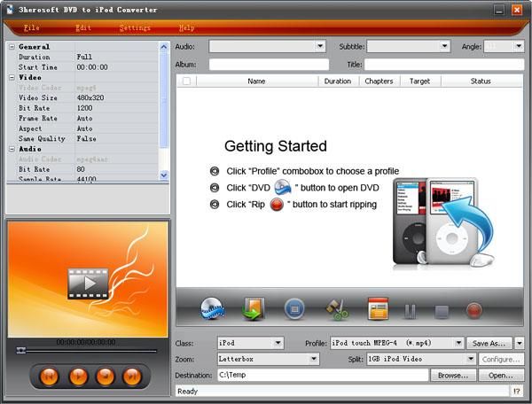Click the Chapters column header
The image size is (532, 404).
pos(379,81)
